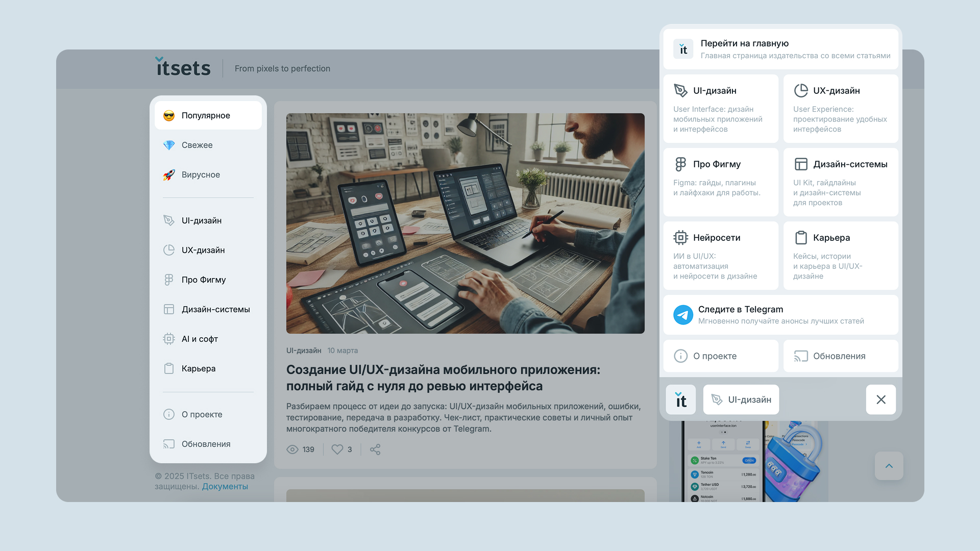Click the eye views icon showing 139
Screen dimensions: 980x551
[292, 449]
